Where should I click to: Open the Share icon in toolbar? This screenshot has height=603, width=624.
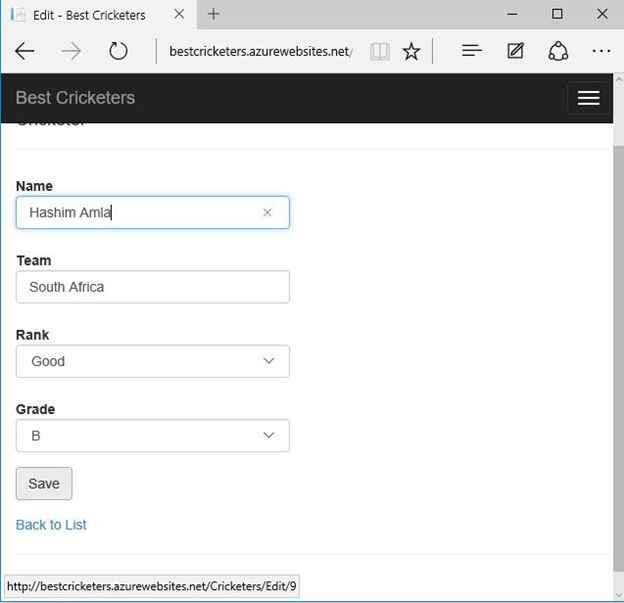[x=558, y=51]
